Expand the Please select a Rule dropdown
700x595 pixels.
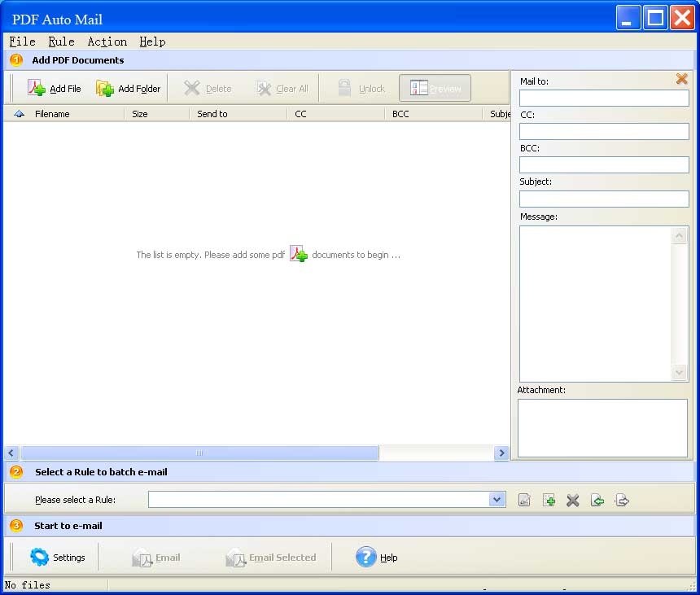[x=497, y=500]
